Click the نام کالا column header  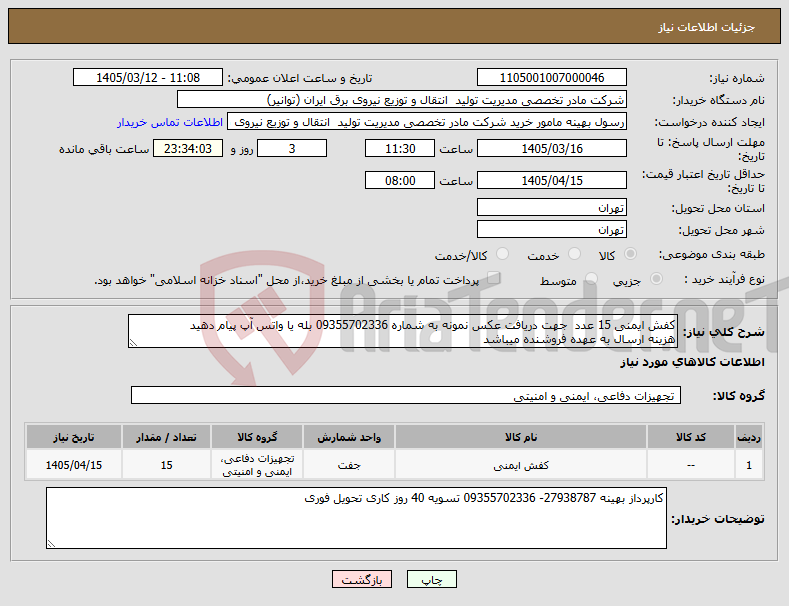click(521, 437)
